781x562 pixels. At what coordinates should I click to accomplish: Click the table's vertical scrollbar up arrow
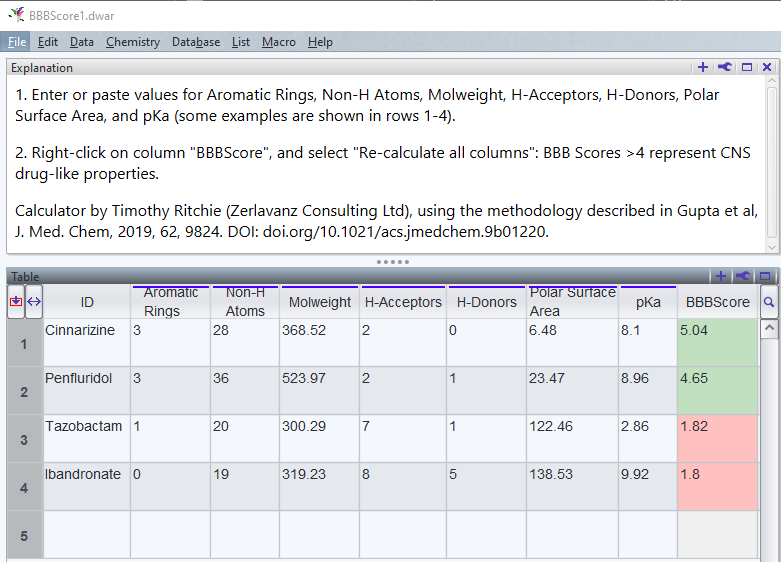[769, 327]
